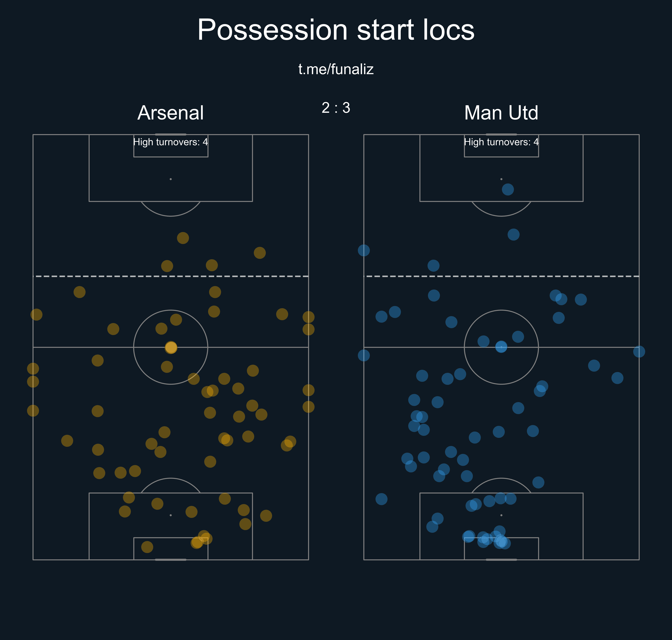
Task: Select Man Utd's marker inside the top penalty box
Action: click(x=508, y=189)
